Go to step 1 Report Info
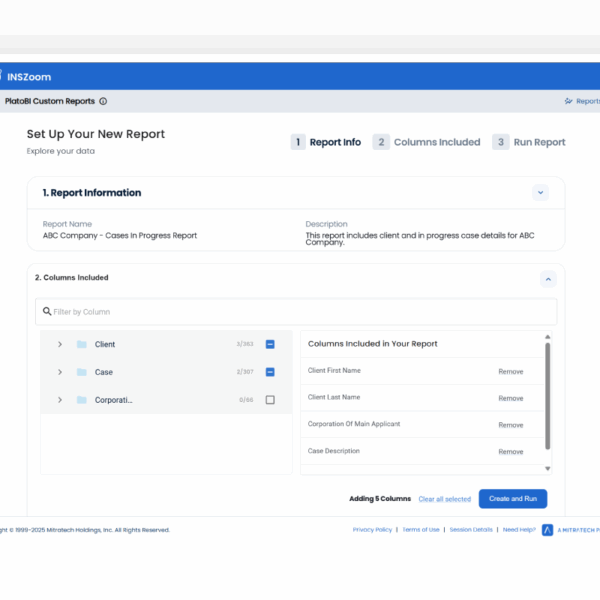 [x=326, y=142]
